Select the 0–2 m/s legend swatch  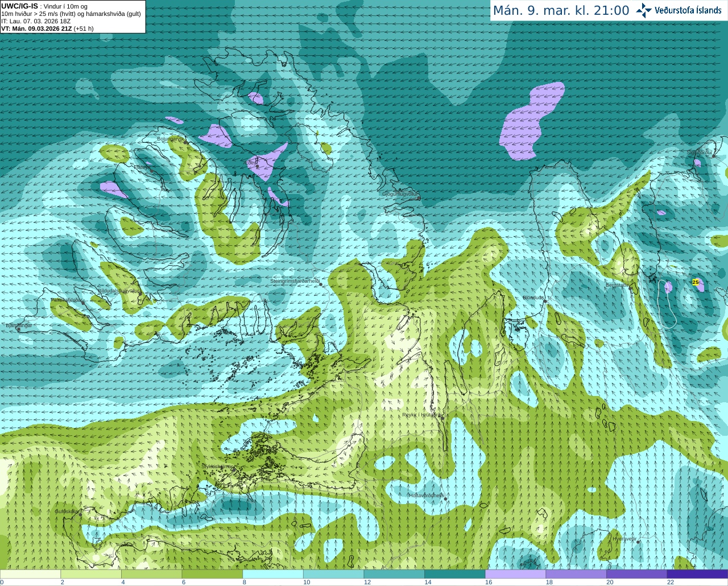(x=30, y=574)
